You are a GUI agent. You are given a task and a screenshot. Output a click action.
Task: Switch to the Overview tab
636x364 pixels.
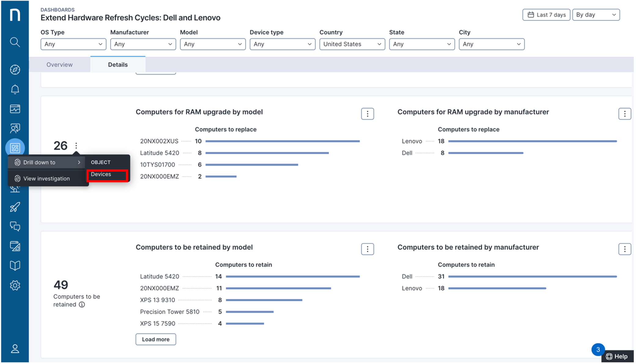[60, 64]
